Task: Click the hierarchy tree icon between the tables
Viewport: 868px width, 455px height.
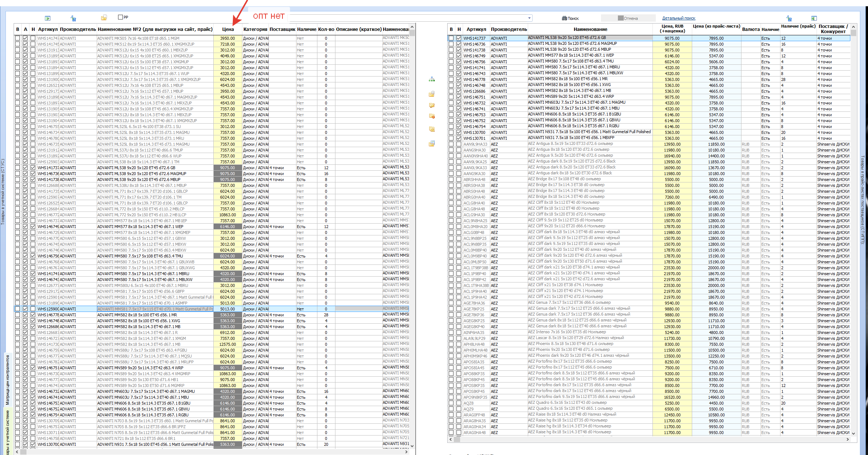Action: [432, 79]
